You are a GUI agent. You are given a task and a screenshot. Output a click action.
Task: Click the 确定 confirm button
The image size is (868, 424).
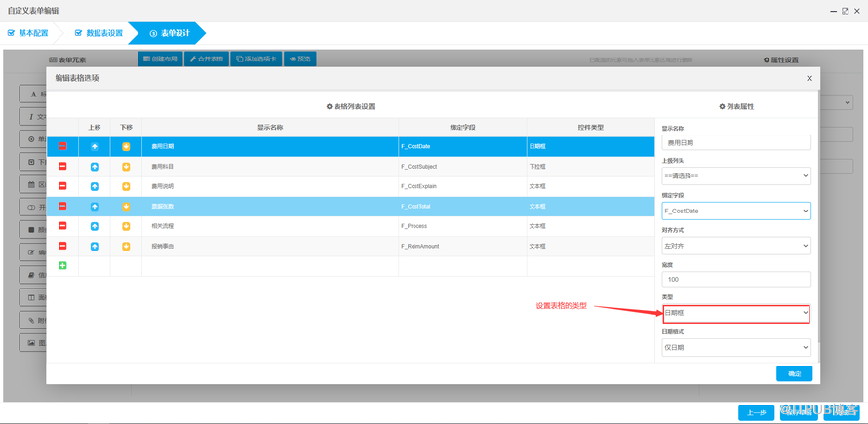pos(794,374)
